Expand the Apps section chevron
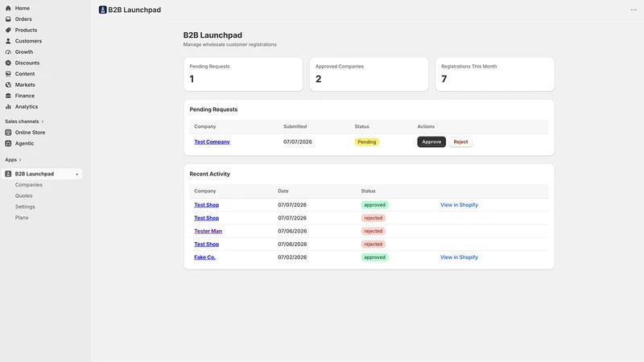 (20, 159)
